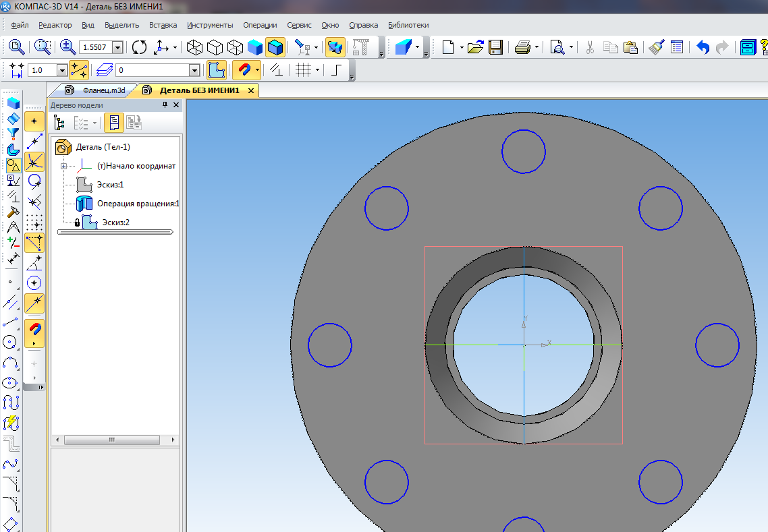Viewport: 768px width, 532px height.
Task: Open the library manager cabinet icon
Action: point(748,47)
